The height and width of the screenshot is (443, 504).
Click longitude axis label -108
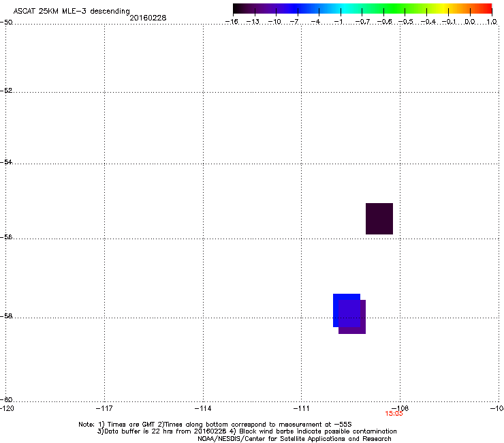[400, 408]
